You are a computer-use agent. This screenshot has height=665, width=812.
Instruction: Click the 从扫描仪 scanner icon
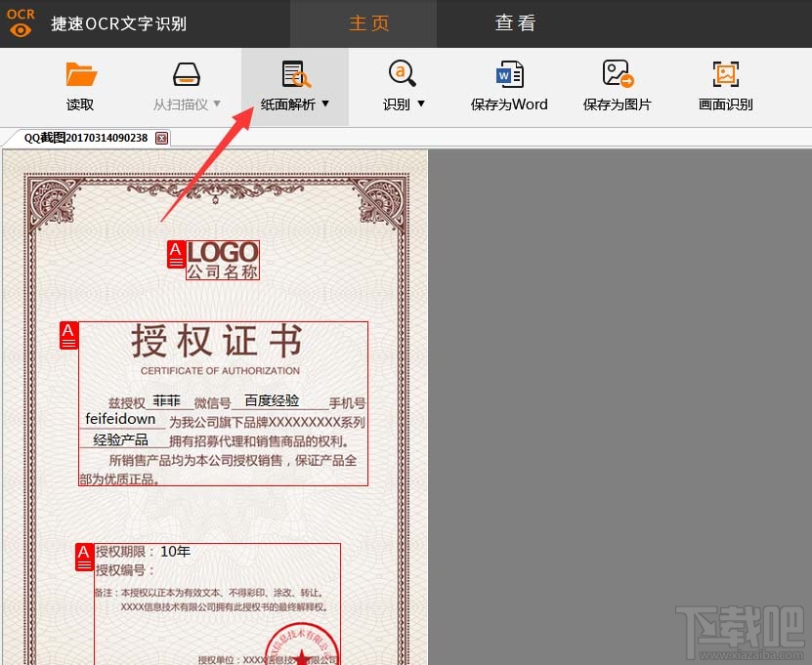pyautogui.click(x=186, y=74)
